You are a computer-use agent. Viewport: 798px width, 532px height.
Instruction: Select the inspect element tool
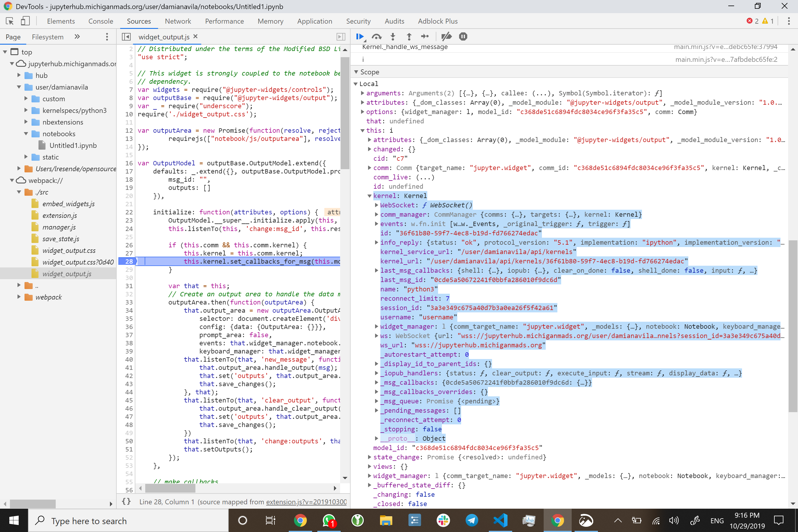[10, 21]
